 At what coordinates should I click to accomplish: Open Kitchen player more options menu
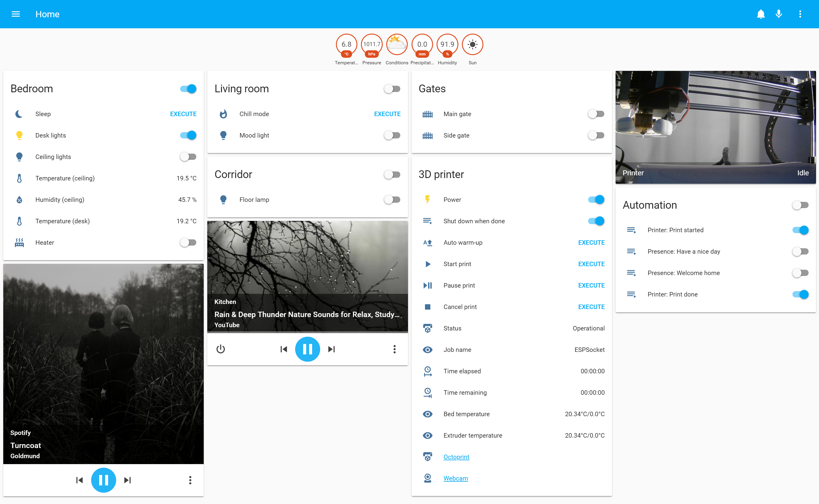tap(395, 349)
